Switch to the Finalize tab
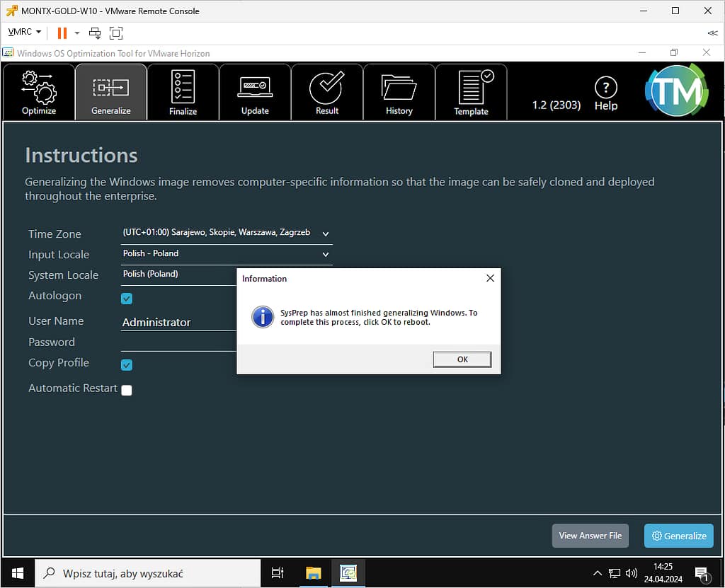The image size is (725, 588). [183, 92]
